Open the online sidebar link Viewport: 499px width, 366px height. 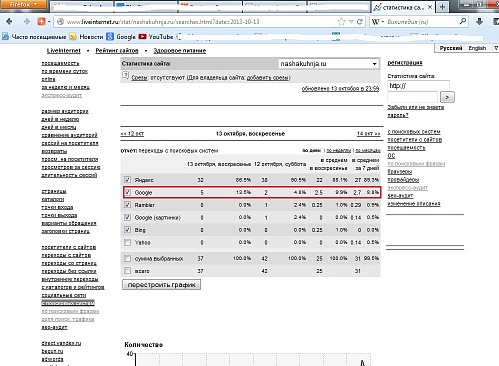pos(48,79)
